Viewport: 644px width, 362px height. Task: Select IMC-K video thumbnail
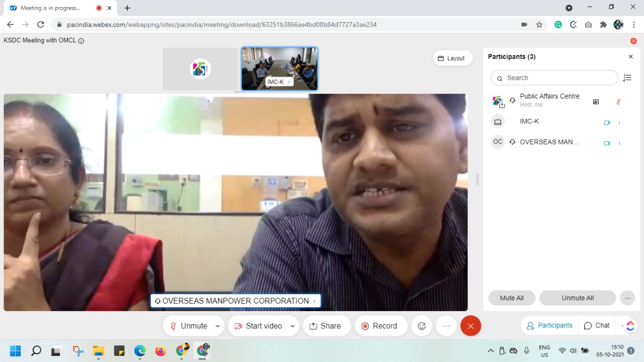click(279, 68)
